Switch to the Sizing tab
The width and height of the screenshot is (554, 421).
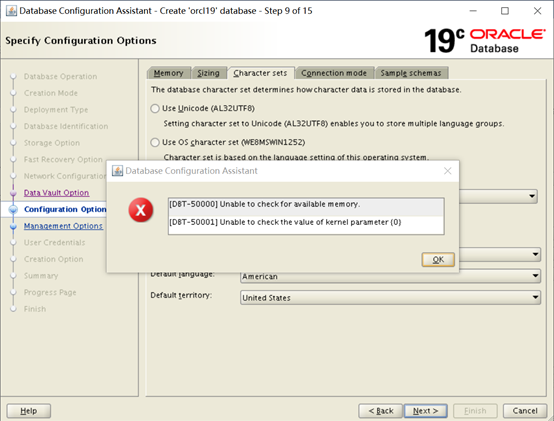[x=208, y=73]
